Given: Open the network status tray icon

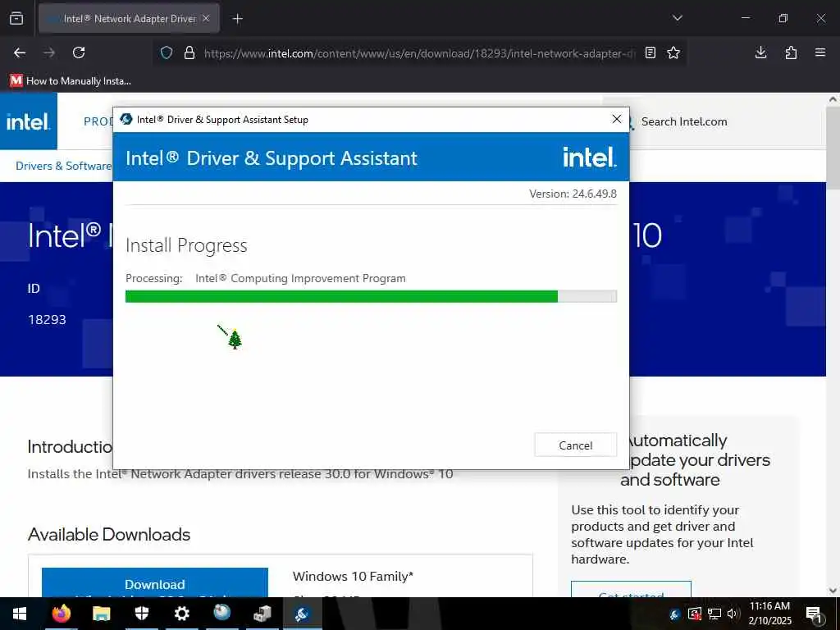Looking at the screenshot, I should [714, 614].
